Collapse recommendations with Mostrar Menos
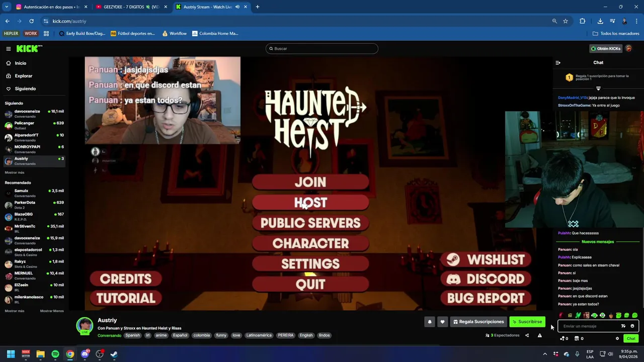This screenshot has width=644, height=362. [52, 311]
